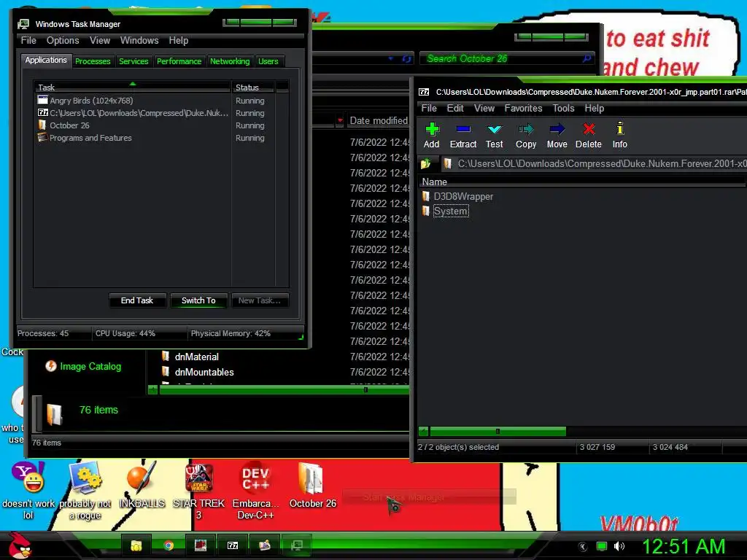Switch to the Users tab
Viewport: 747px width, 560px height.
[268, 61]
